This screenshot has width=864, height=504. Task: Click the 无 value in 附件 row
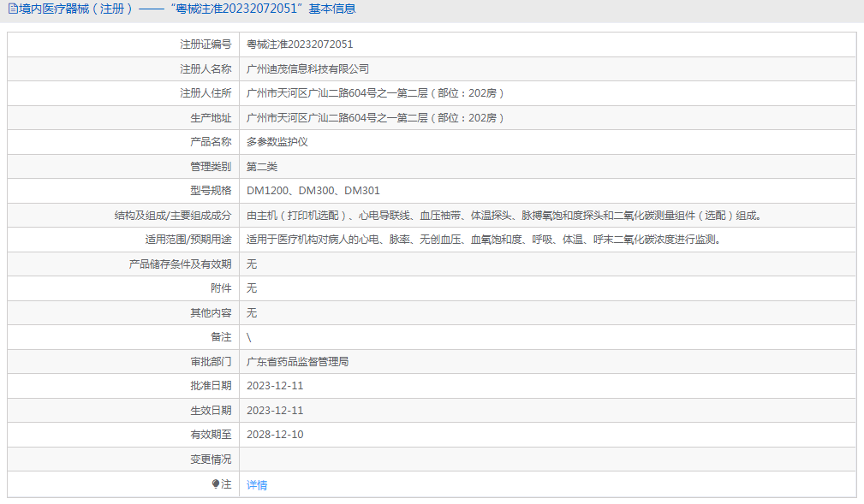pos(252,288)
